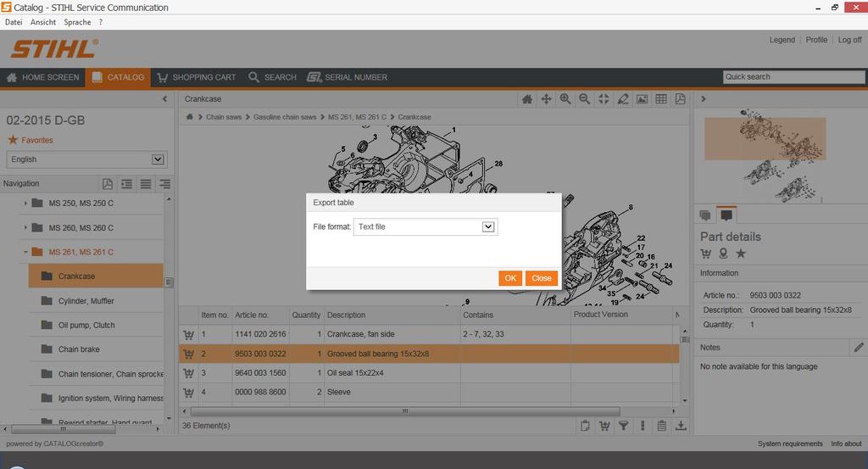This screenshot has width=868, height=469.
Task: Add item 3 Oil seal to cart
Action: click(x=188, y=373)
